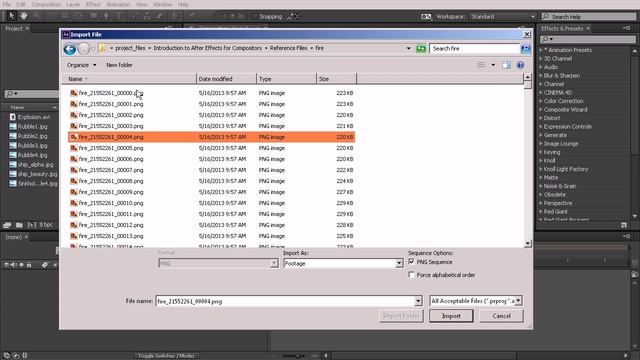Click the Cancel button
640x360 pixels.
pyautogui.click(x=501, y=316)
